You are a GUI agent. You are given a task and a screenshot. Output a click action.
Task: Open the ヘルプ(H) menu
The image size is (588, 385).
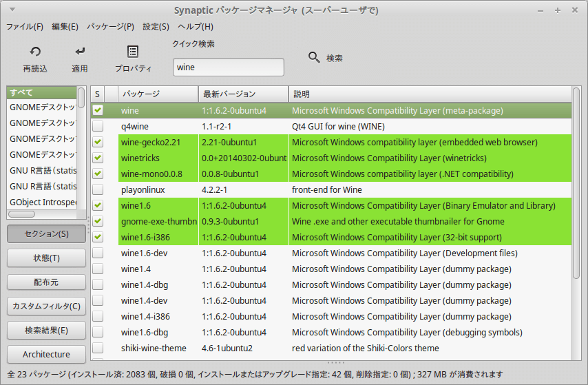[x=196, y=27]
